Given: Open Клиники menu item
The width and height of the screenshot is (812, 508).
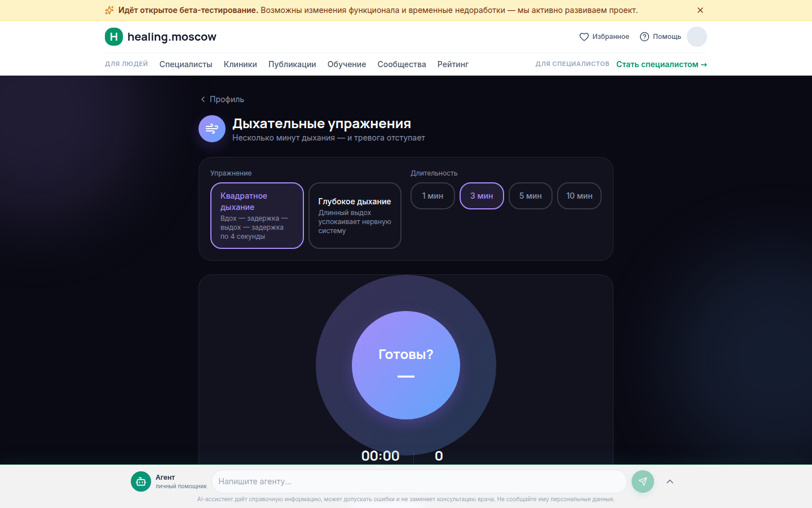Looking at the screenshot, I should pyautogui.click(x=240, y=64).
